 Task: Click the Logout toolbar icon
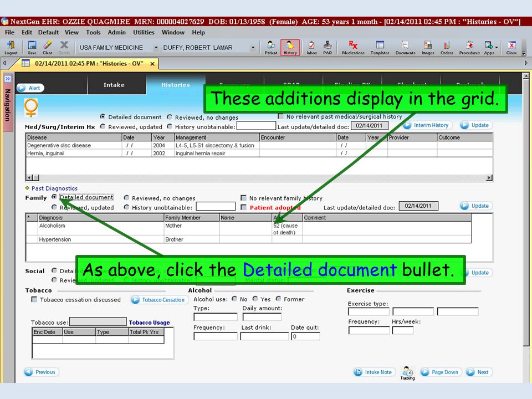click(x=11, y=48)
